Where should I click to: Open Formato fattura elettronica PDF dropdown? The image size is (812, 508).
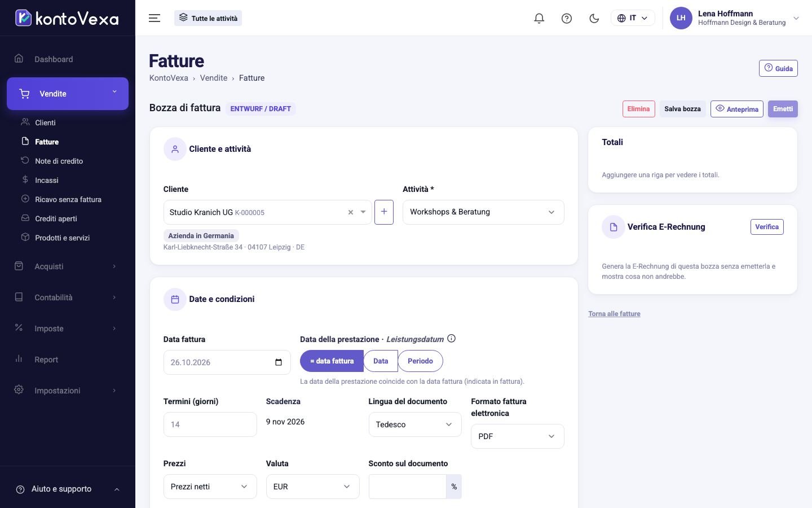(x=518, y=436)
